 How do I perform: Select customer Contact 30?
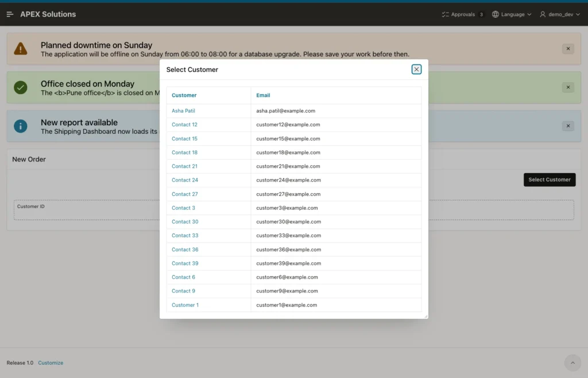[x=185, y=222]
